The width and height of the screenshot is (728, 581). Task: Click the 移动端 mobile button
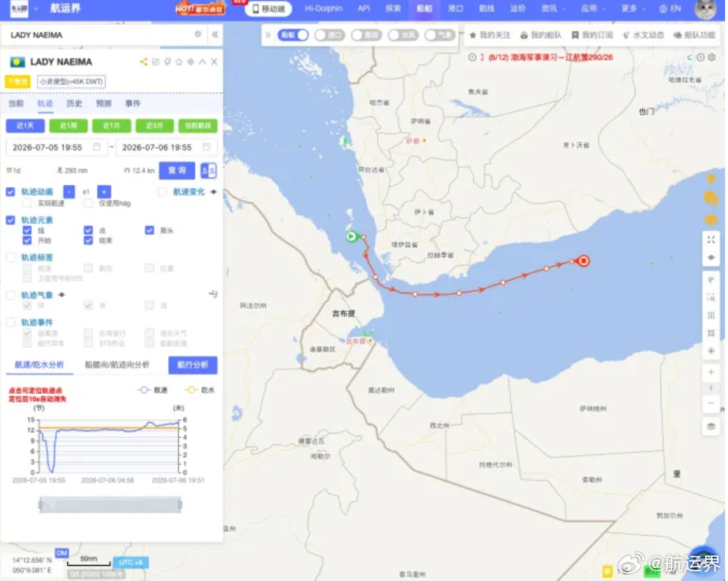pyautogui.click(x=269, y=9)
